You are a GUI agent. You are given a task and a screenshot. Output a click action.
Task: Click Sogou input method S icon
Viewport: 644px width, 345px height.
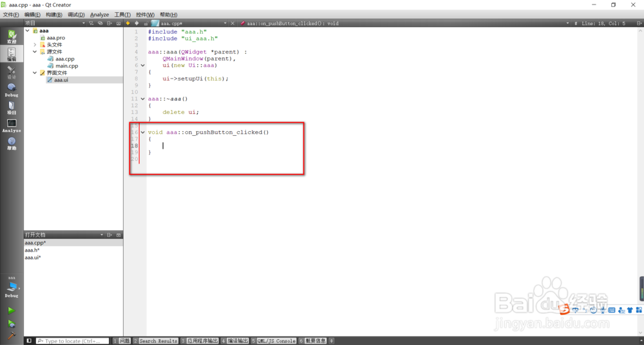point(565,308)
